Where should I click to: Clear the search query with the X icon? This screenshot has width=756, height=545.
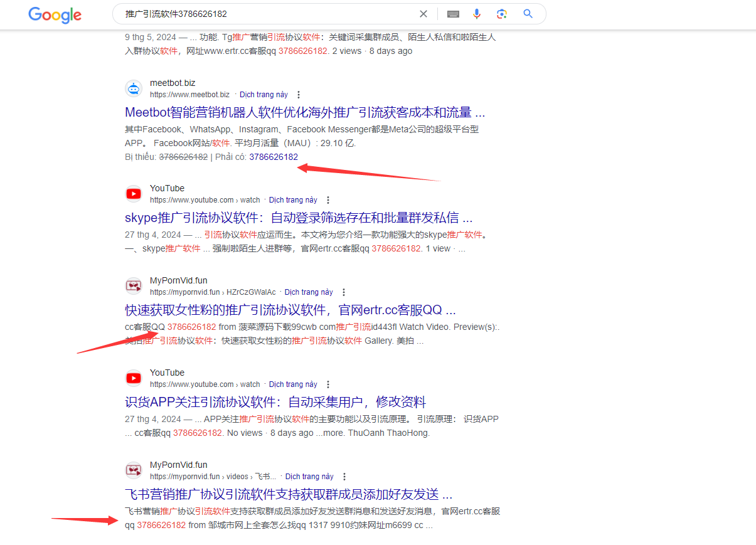tap(423, 14)
